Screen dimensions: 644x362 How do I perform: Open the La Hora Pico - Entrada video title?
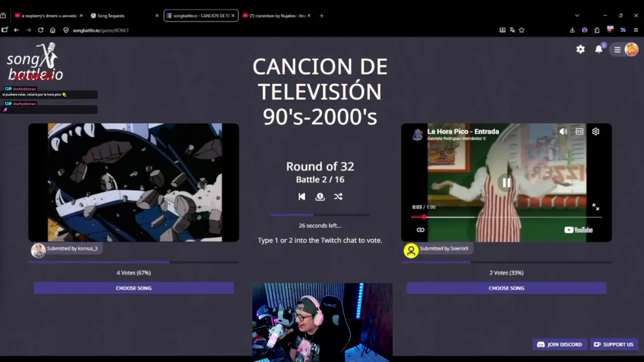click(x=463, y=131)
